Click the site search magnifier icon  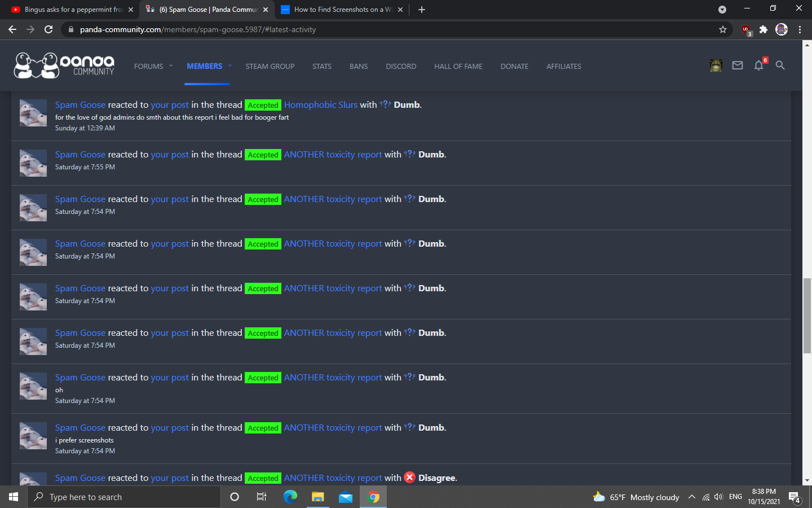780,65
